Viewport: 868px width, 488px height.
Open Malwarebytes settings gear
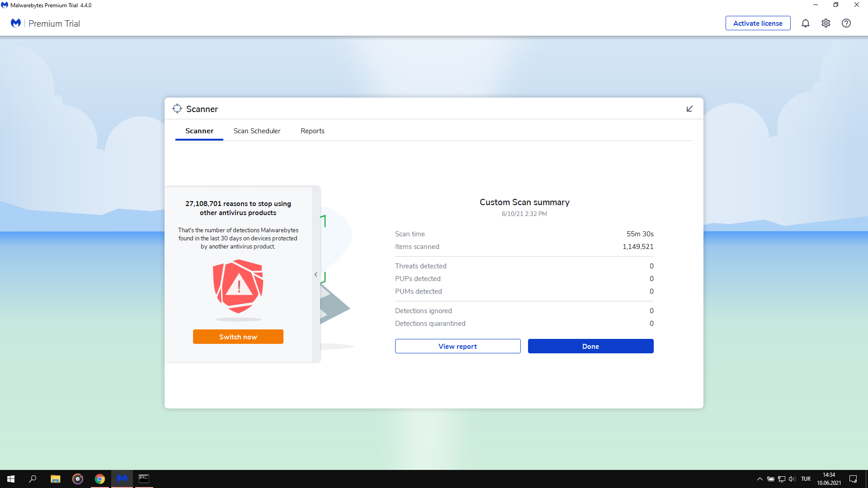826,23
